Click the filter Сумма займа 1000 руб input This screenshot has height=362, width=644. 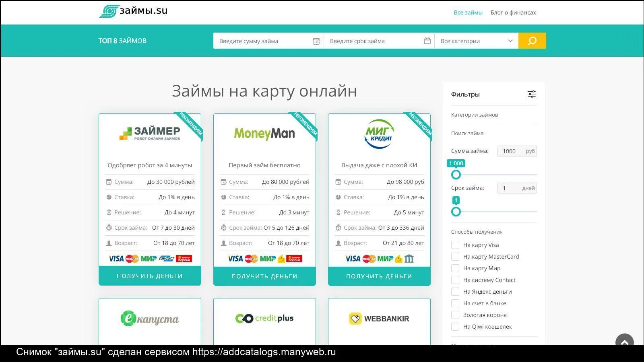click(517, 151)
